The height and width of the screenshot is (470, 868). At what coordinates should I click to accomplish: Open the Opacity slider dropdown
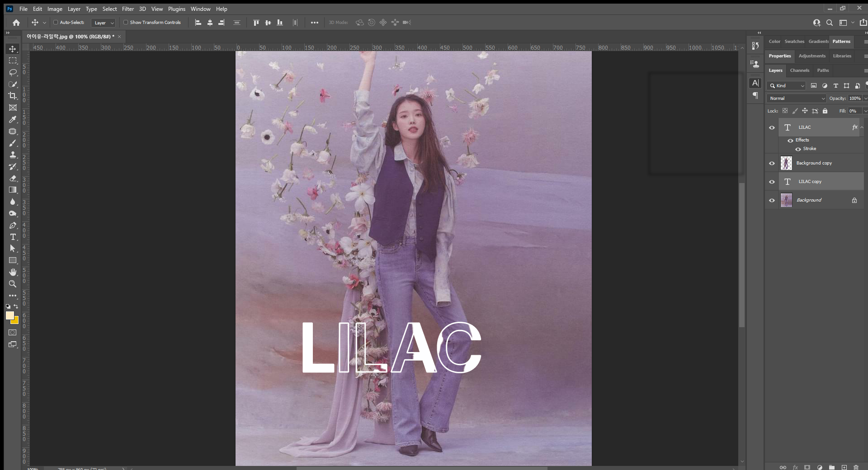[865, 98]
